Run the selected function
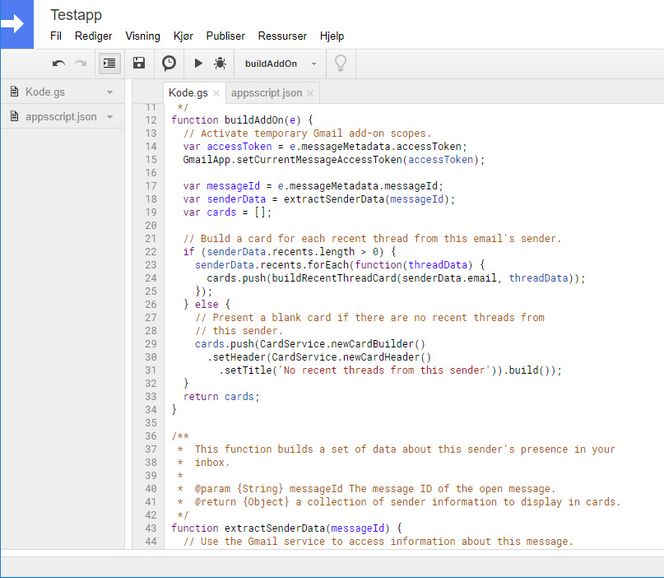The height and width of the screenshot is (578, 664). 198,64
